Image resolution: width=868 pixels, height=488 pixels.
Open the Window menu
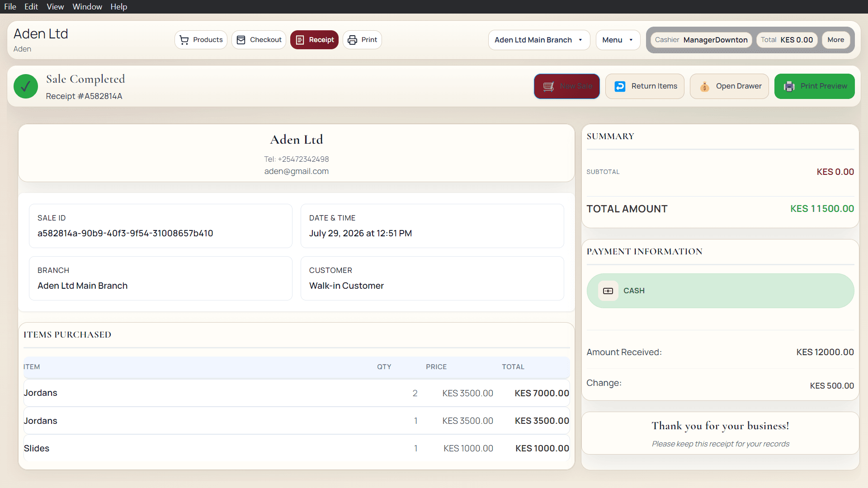87,7
